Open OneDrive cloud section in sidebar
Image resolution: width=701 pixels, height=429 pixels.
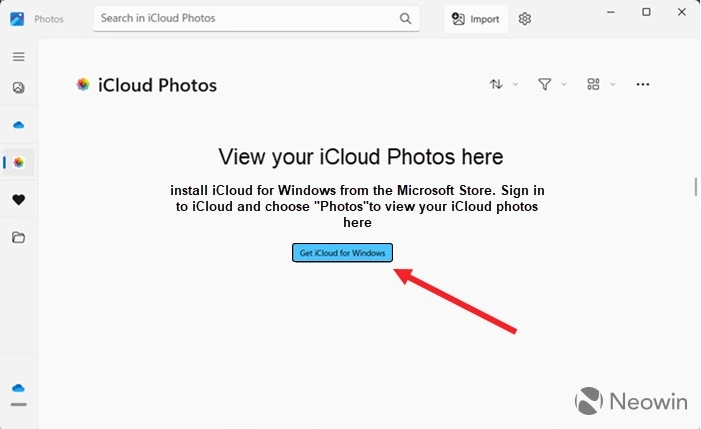pyautogui.click(x=18, y=125)
